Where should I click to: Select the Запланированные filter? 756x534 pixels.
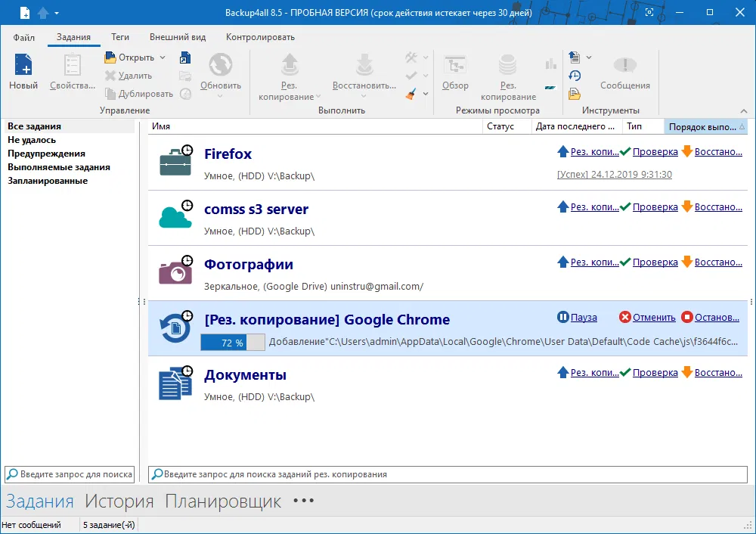(48, 181)
